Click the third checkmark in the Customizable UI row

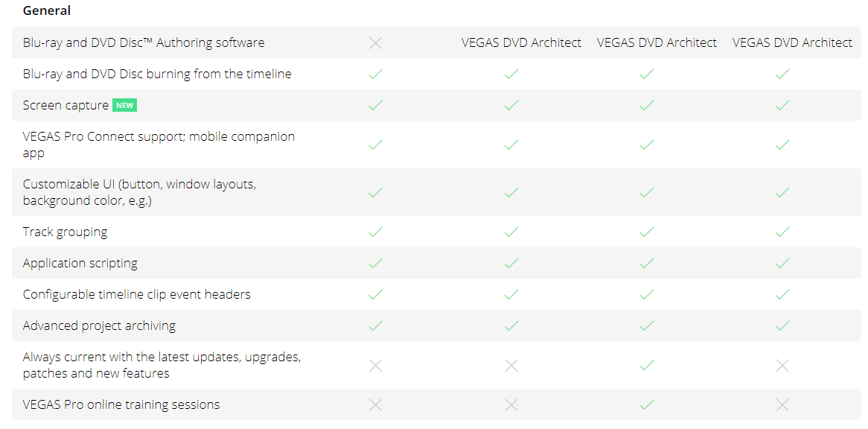click(x=647, y=192)
